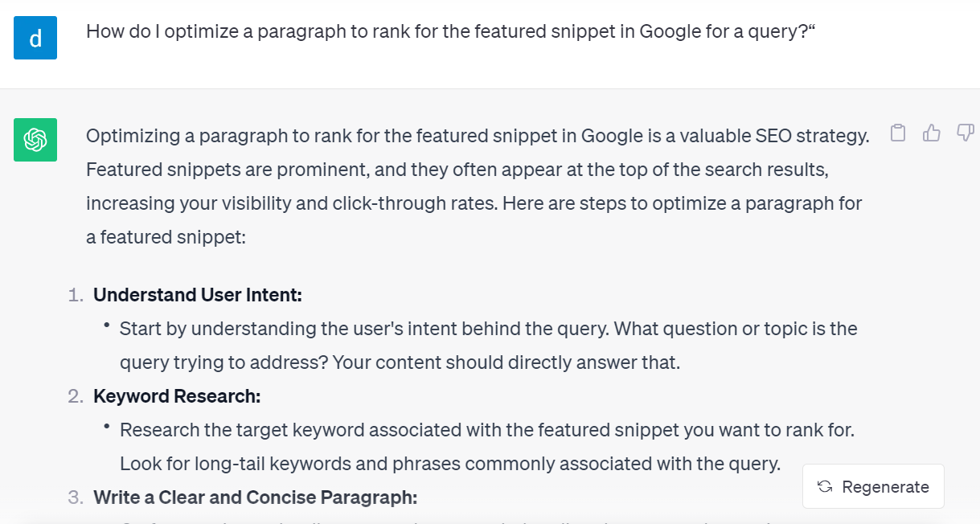
Task: Select the clipboard icon above the response
Action: coord(898,133)
